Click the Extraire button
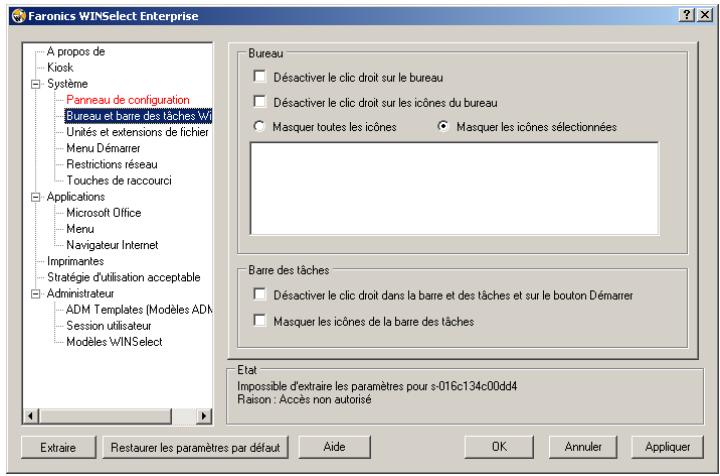 [58, 447]
